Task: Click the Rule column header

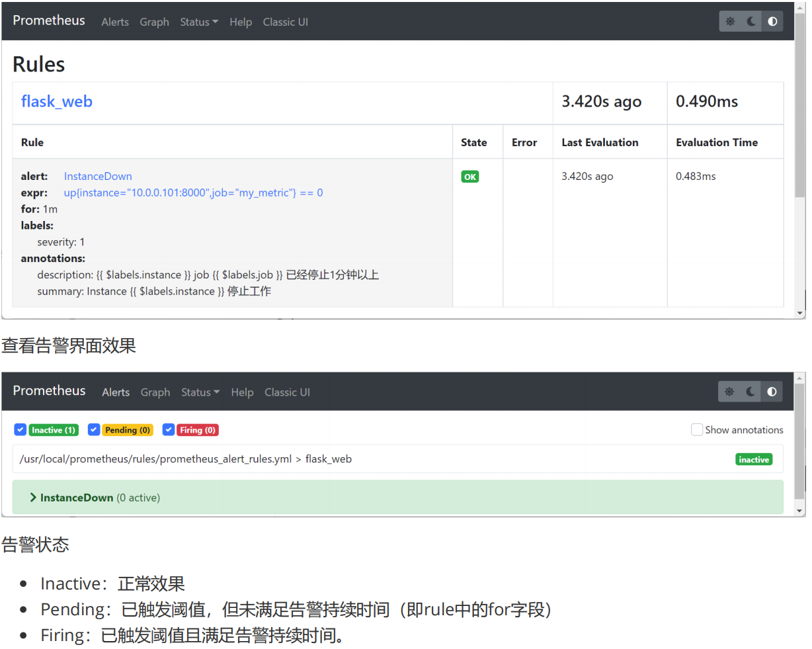Action: pyautogui.click(x=32, y=142)
